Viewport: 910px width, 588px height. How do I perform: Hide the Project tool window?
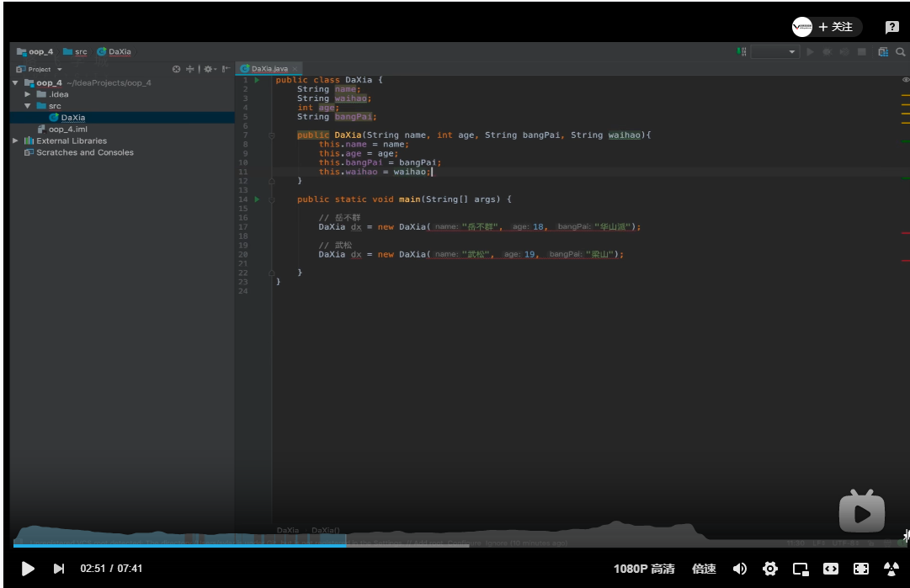coord(226,69)
